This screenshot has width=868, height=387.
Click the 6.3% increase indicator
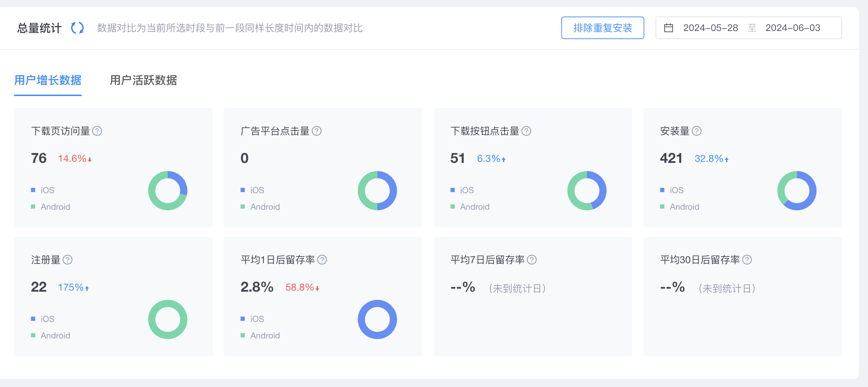point(491,159)
